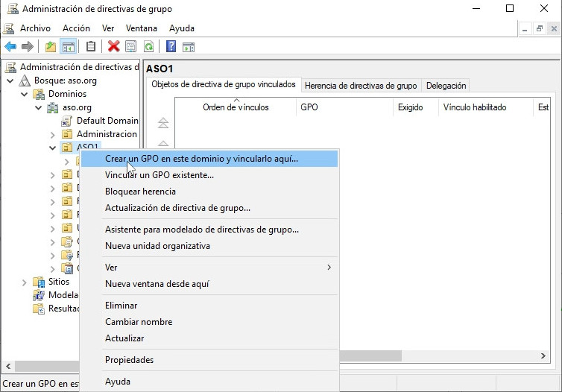Switch to 'Herencia de directivas de grupo' tab
The width and height of the screenshot is (562, 392).
pyautogui.click(x=361, y=86)
